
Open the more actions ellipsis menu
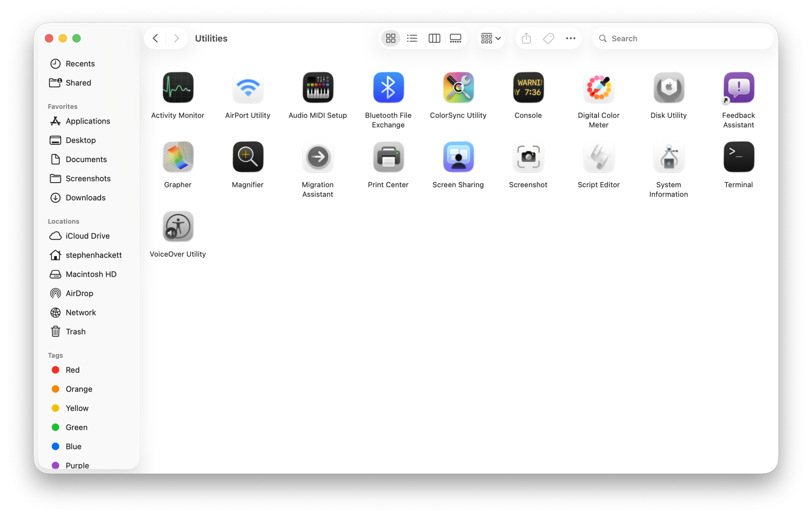570,38
